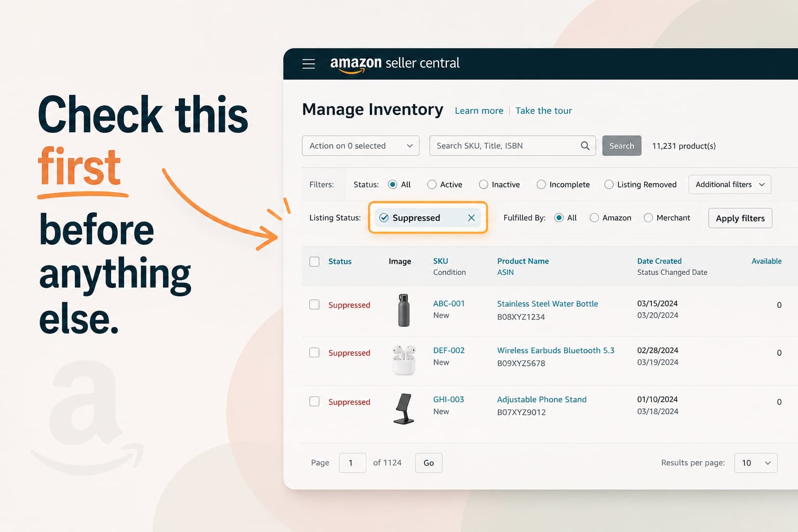
Task: Check the DEF-002 row checkbox
Action: (314, 352)
